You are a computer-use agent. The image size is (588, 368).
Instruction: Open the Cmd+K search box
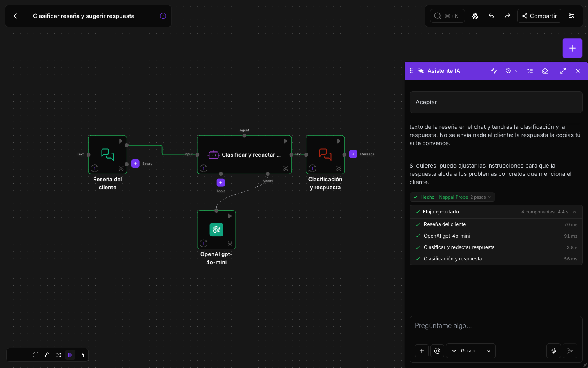pos(448,16)
